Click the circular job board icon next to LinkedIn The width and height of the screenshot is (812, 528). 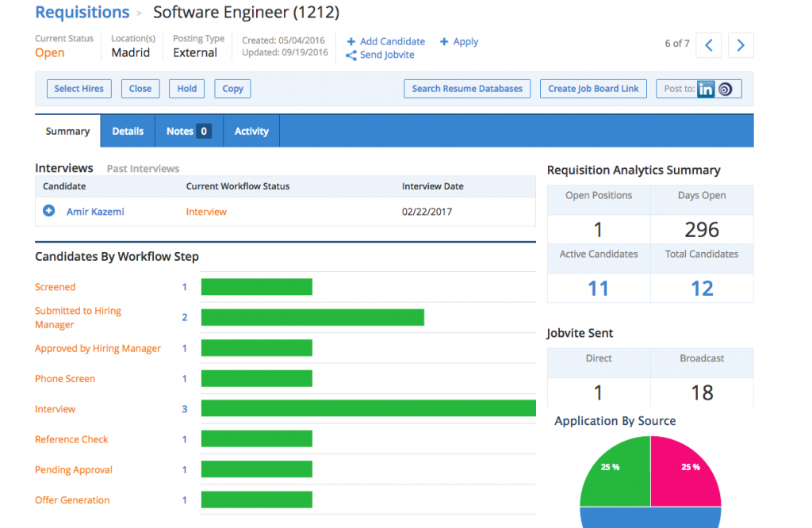725,89
